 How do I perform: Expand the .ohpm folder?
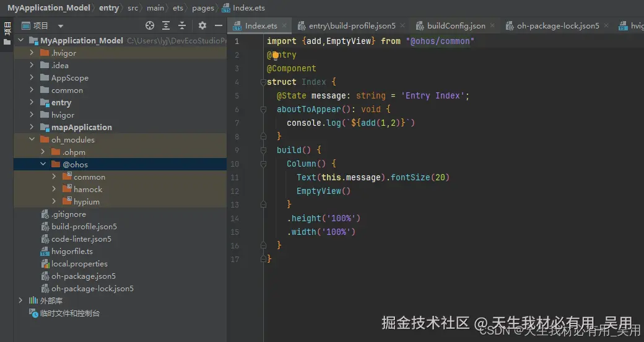point(43,152)
